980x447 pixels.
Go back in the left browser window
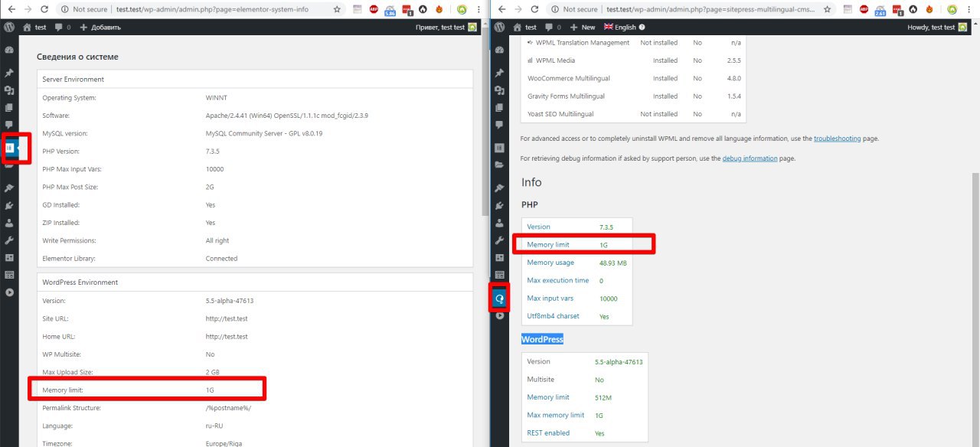coord(11,9)
